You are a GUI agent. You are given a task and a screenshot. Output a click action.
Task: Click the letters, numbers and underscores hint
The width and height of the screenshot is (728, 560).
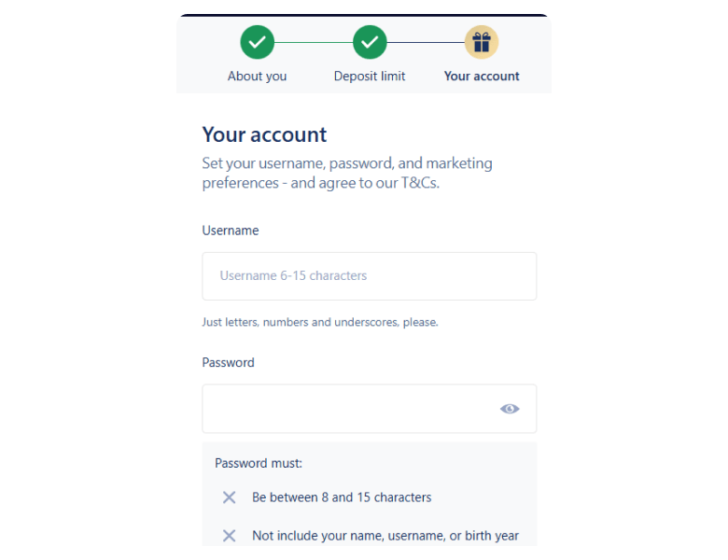(x=320, y=323)
